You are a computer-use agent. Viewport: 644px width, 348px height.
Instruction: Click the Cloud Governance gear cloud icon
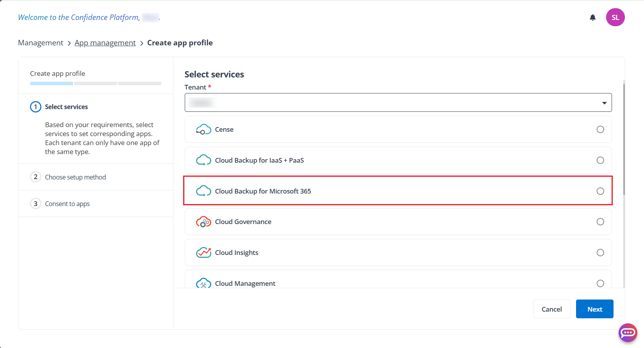[203, 222]
